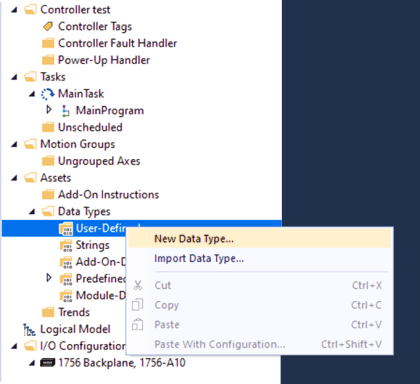Click the Paste clipboard icon in context menu
Screen dimensions: 420x384
point(138,324)
